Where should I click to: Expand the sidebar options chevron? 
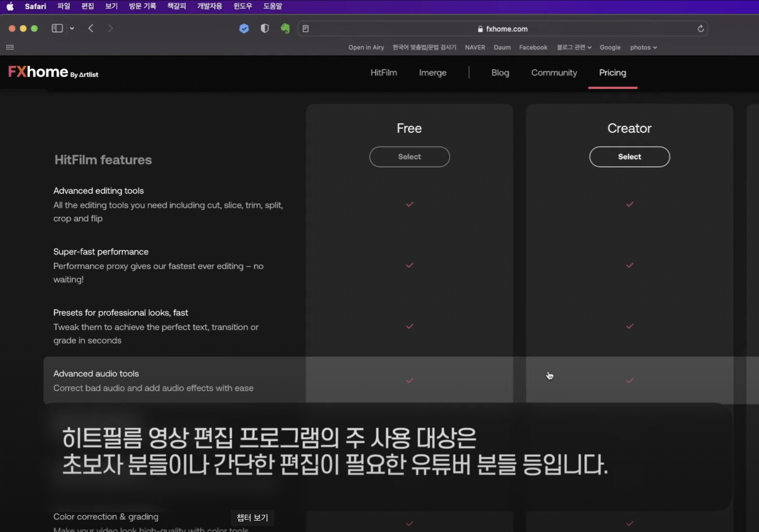pos(72,28)
